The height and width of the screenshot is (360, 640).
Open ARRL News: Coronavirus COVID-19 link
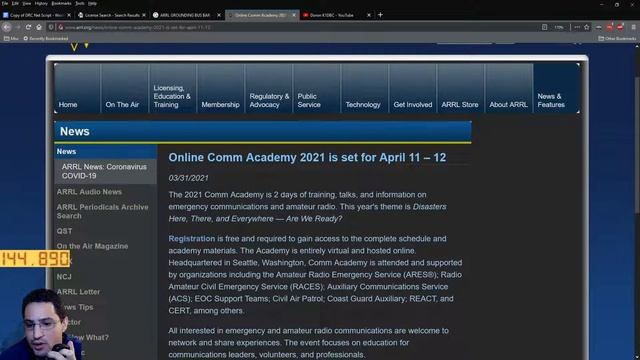coord(104,171)
